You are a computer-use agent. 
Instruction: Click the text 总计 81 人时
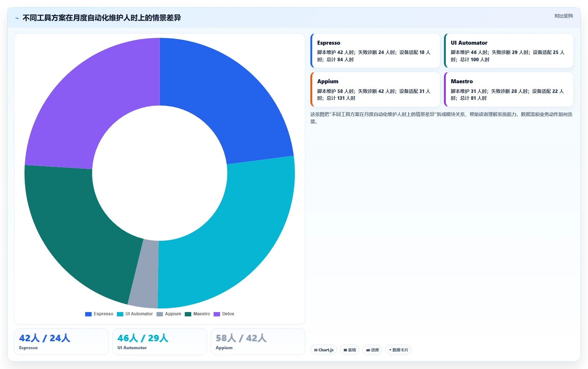[x=473, y=98]
